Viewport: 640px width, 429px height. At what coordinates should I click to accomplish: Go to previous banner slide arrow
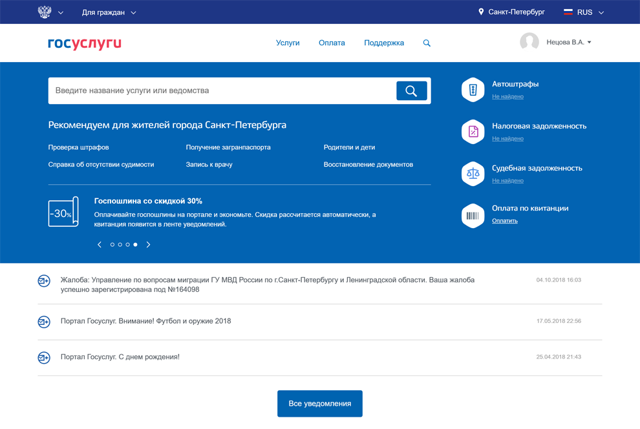(99, 245)
